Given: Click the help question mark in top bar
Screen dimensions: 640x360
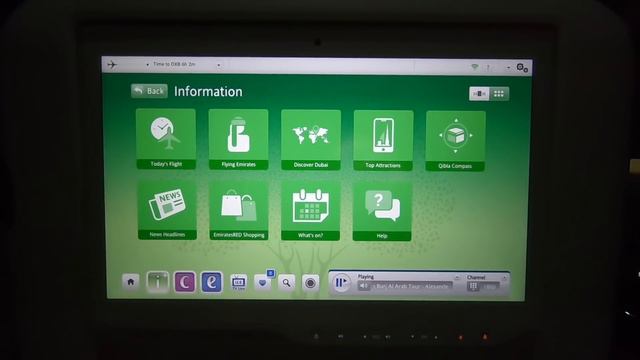Looking at the screenshot, I should pyautogui.click(x=488, y=67).
